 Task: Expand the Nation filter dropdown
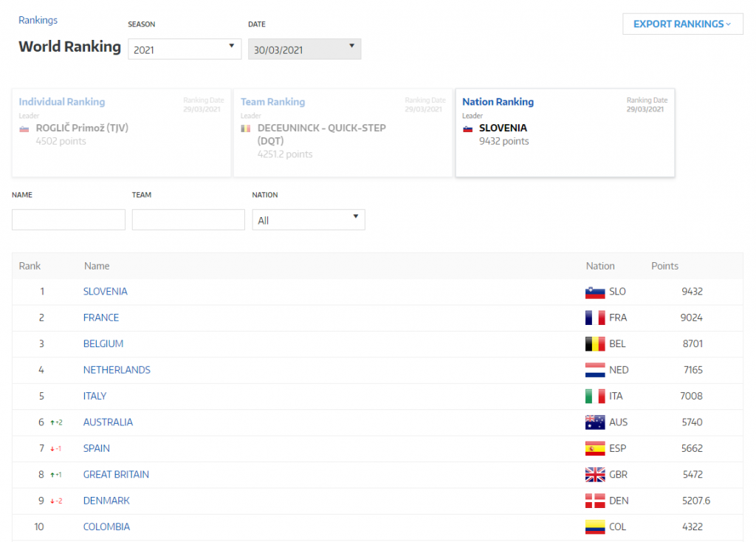pyautogui.click(x=309, y=220)
